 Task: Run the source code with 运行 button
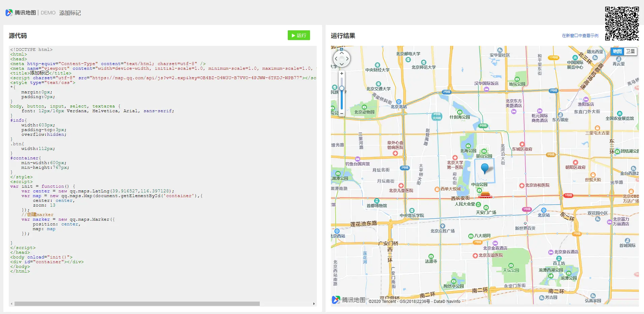pyautogui.click(x=299, y=35)
